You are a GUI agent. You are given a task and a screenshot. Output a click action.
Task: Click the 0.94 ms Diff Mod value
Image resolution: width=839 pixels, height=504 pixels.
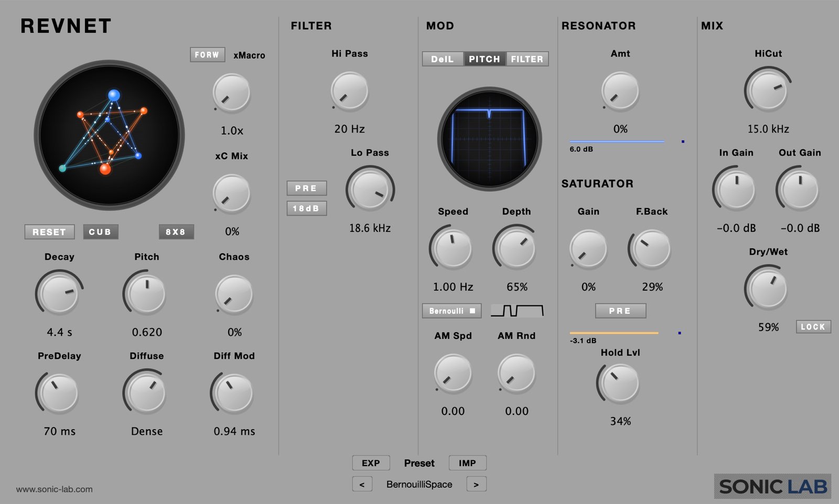[x=234, y=431]
